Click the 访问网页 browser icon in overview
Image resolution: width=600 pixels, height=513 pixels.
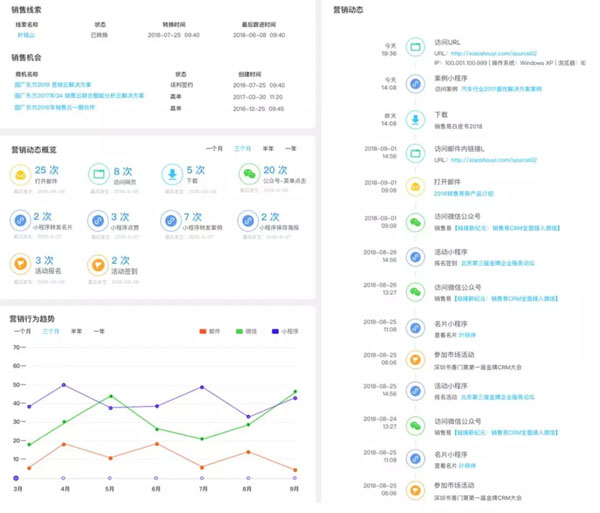click(x=98, y=176)
